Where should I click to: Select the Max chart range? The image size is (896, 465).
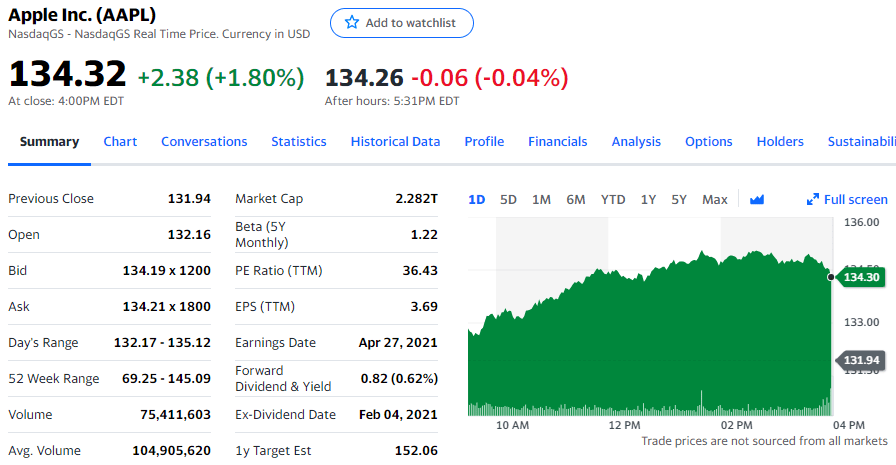pyautogui.click(x=715, y=199)
